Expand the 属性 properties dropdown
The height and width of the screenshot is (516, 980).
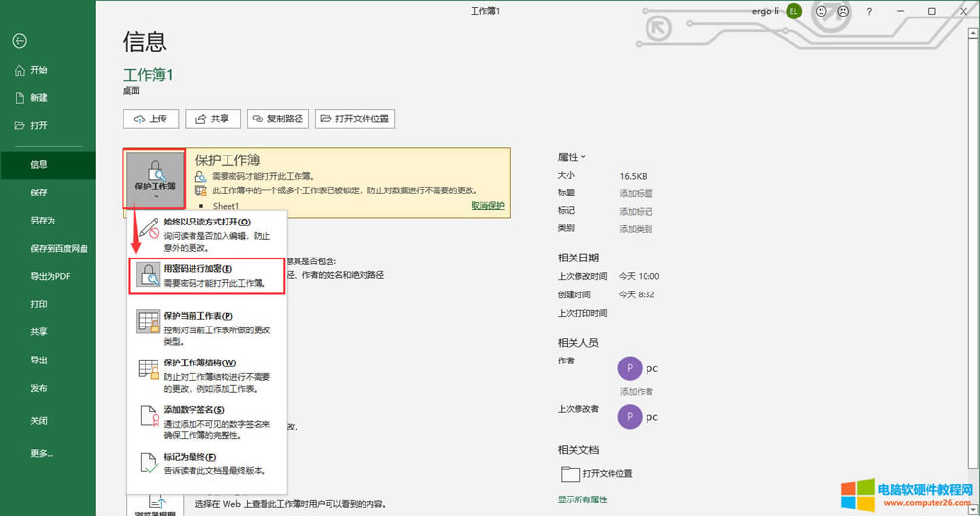coord(572,157)
